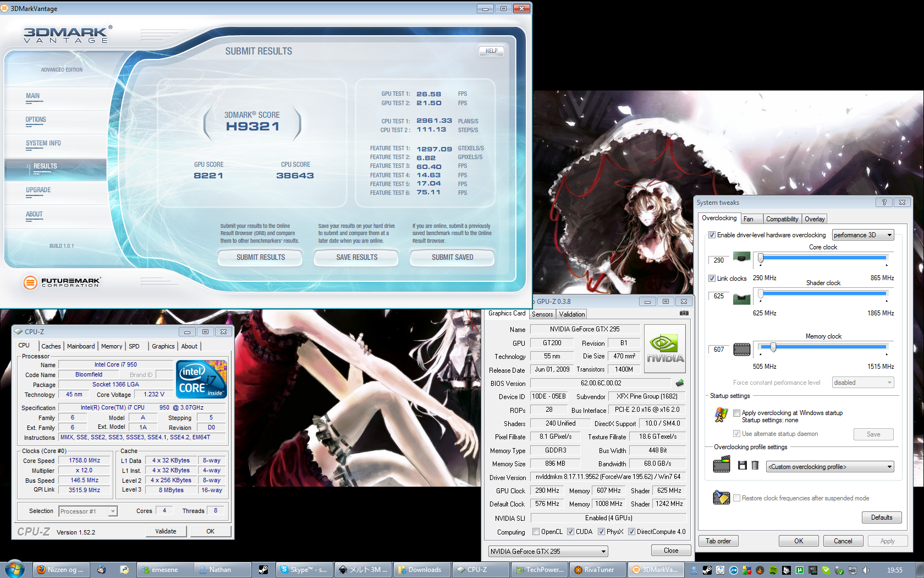Click the SUBMIT RESULTS button
The image size is (924, 578).
261,257
